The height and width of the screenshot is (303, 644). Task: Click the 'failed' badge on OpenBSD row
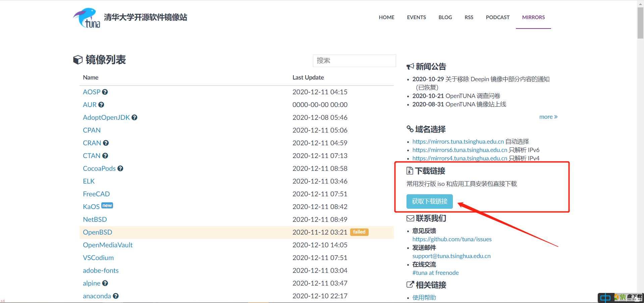click(x=359, y=232)
